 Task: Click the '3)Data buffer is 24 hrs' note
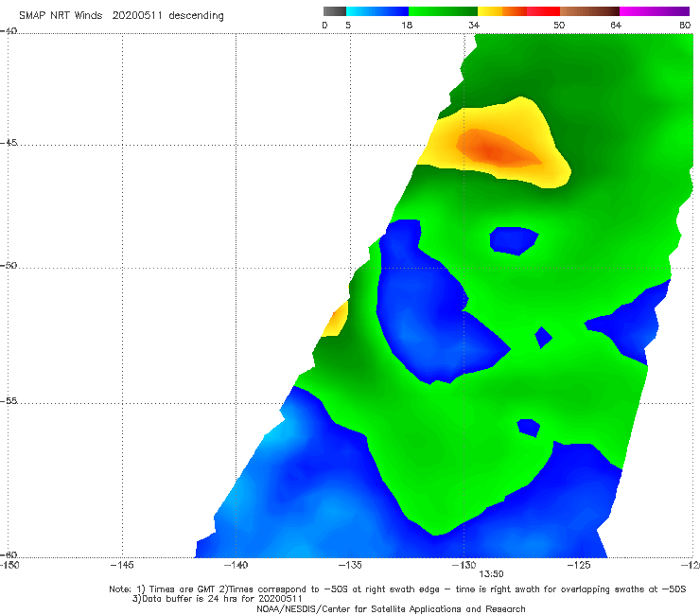217,599
